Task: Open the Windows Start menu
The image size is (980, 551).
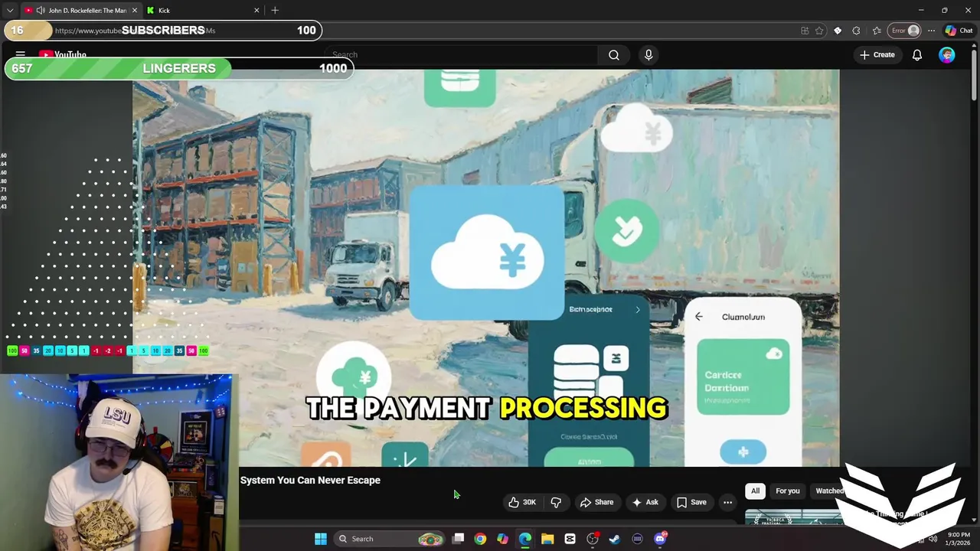Action: [x=321, y=539]
